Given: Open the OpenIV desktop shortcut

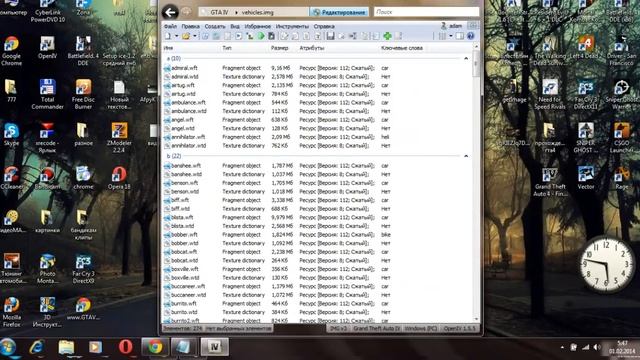Looking at the screenshot, I should point(47,47).
